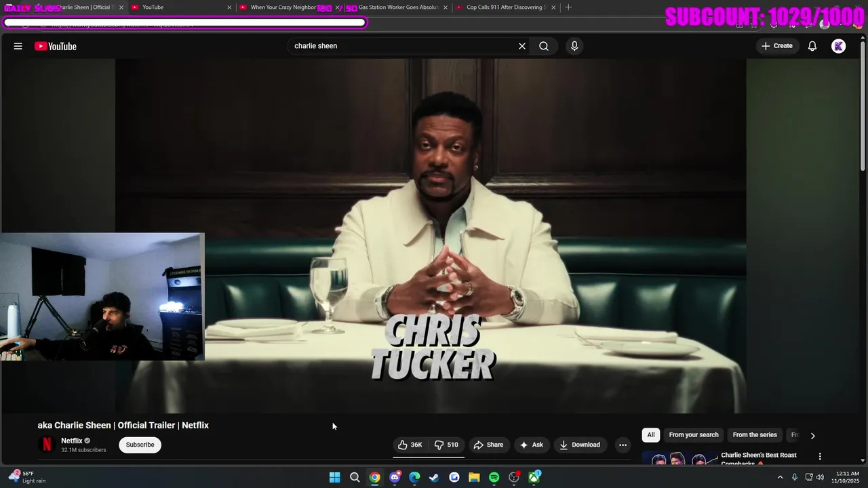Click the tray microphone icon
The width and height of the screenshot is (868, 488).
[795, 477]
